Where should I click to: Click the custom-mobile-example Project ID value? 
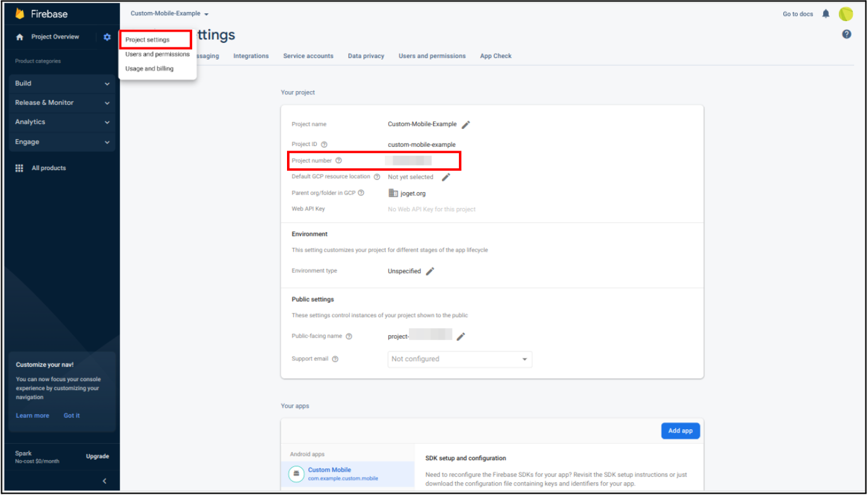(422, 145)
